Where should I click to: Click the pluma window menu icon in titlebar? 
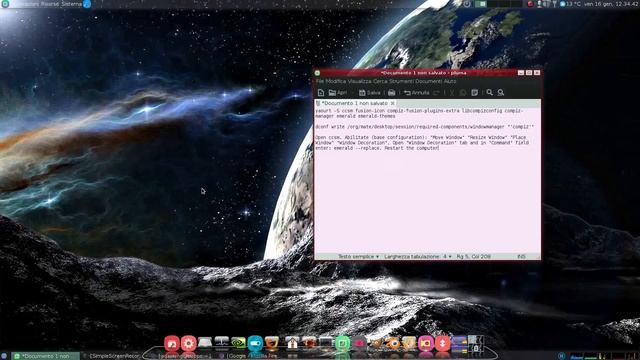pos(318,73)
